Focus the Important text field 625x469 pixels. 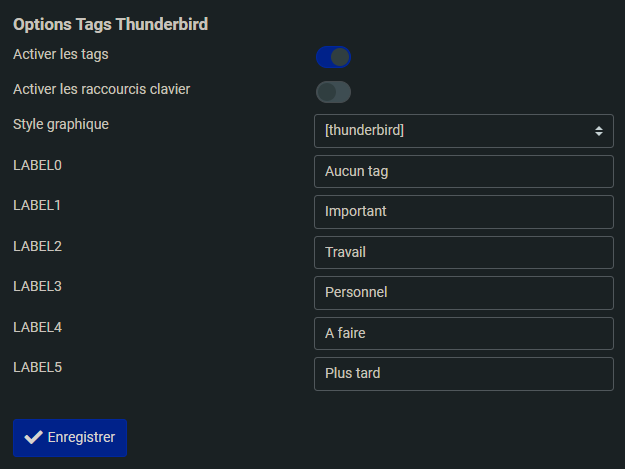click(463, 211)
